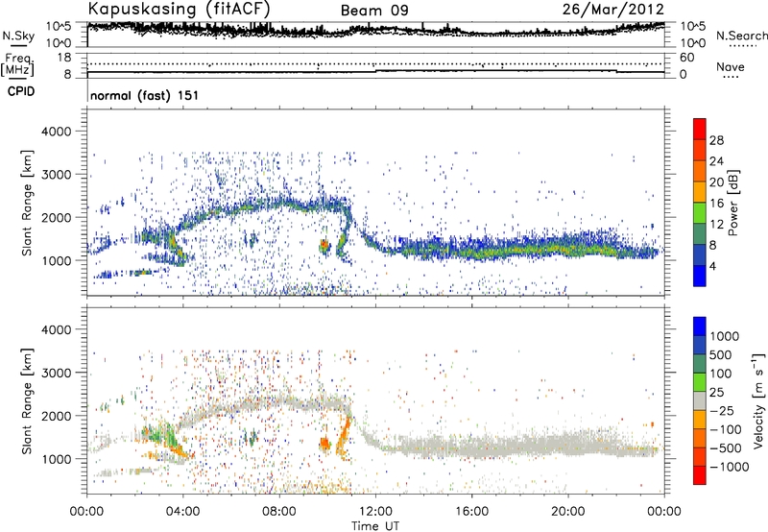Click the '3000' tick of power panel
This screenshot has width=768, height=532.
[x=56, y=175]
